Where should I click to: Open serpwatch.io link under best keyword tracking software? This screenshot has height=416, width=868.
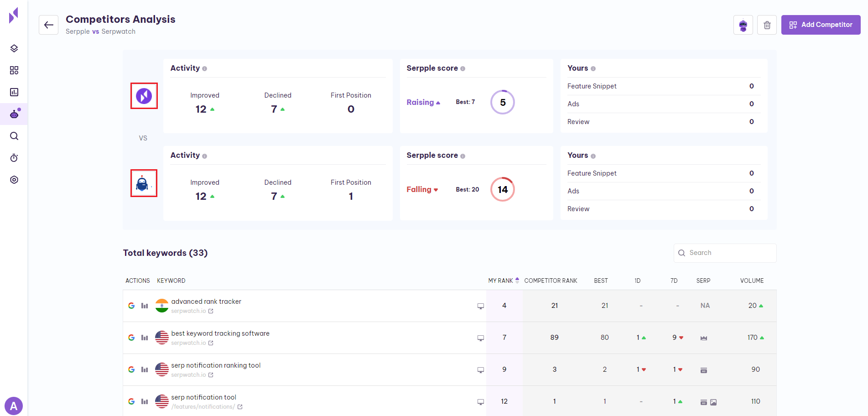192,343
